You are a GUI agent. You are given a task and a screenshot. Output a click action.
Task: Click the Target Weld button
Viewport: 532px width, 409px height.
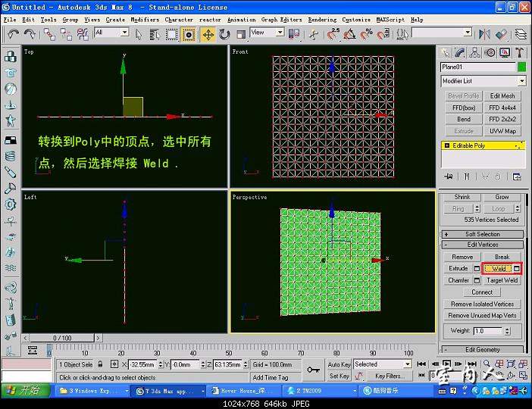click(502, 280)
